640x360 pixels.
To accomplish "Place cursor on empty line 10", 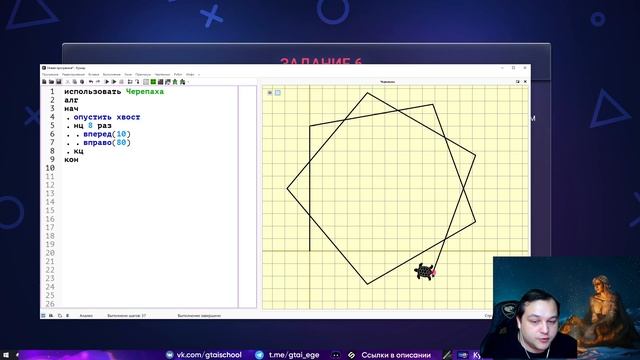I will point(150,168).
